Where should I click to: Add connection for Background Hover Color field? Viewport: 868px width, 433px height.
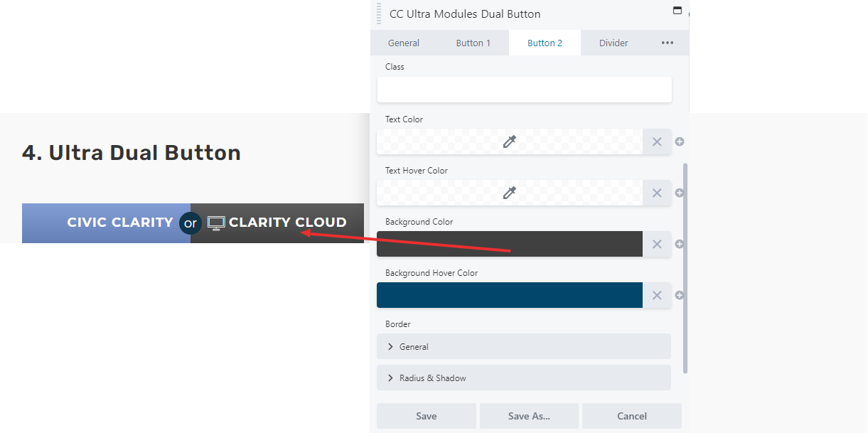(680, 295)
